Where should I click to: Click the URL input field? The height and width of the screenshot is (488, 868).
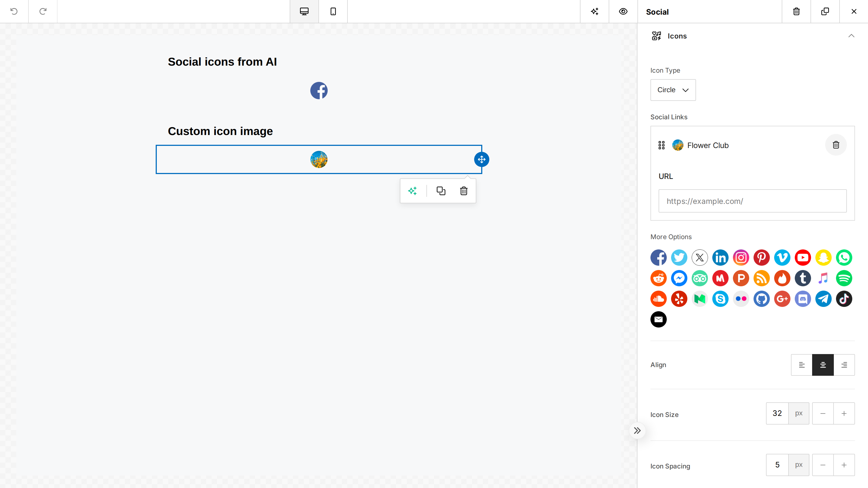coord(752,201)
